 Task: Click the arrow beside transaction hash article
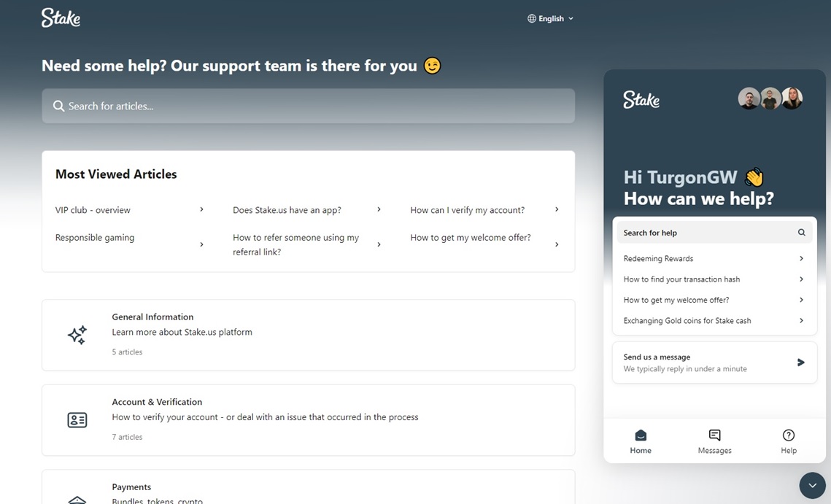801,279
